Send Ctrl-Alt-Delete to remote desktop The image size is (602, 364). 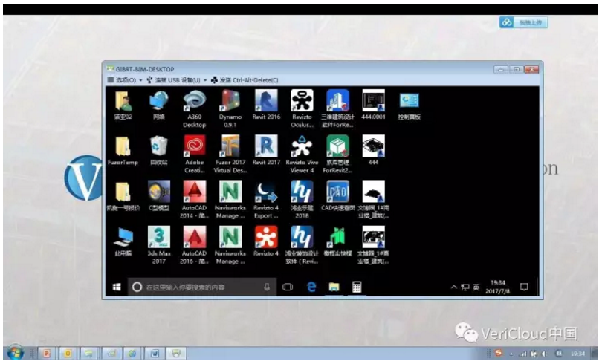point(245,80)
